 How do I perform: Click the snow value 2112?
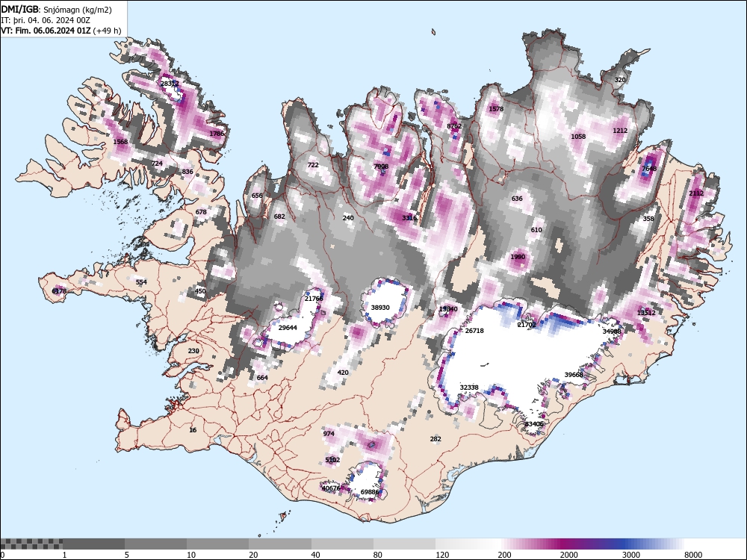coord(696,193)
